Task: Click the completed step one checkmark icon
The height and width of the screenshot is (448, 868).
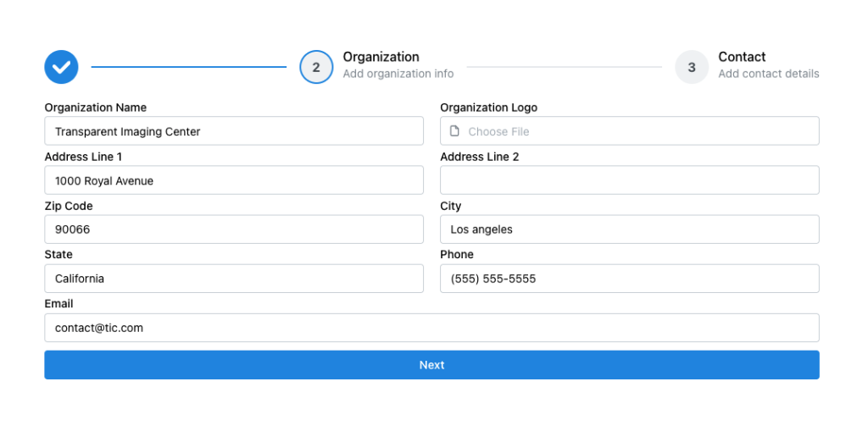Action: tap(61, 67)
